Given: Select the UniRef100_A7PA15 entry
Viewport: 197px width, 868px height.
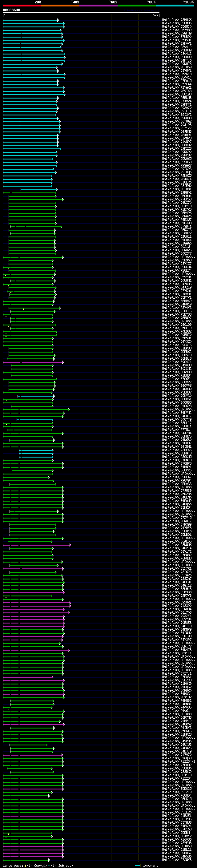Looking at the screenshot, I should click(x=177, y=81).
